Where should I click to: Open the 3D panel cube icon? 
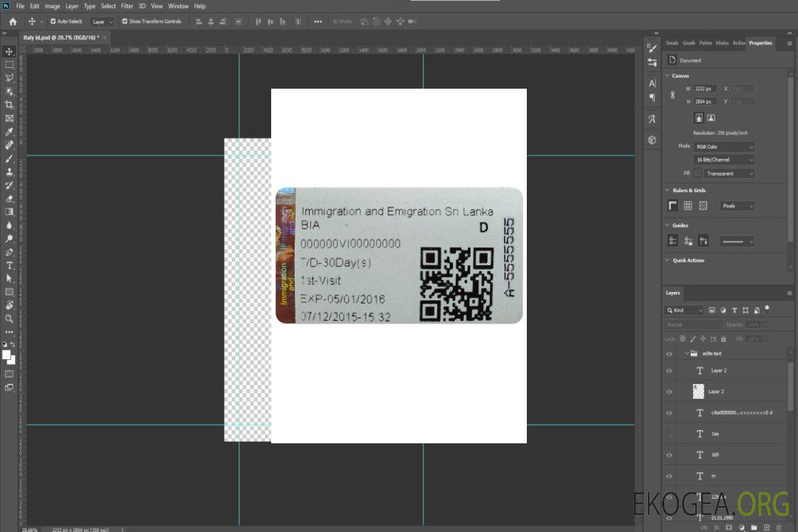(652, 140)
